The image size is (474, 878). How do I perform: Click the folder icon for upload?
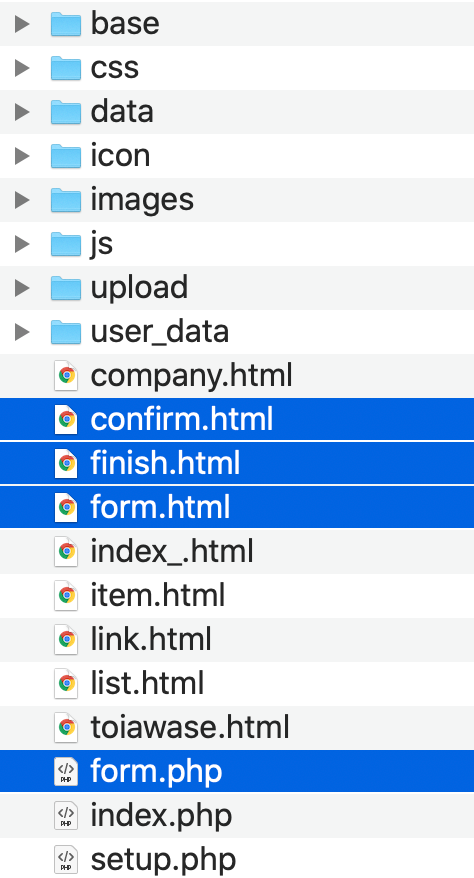66,287
